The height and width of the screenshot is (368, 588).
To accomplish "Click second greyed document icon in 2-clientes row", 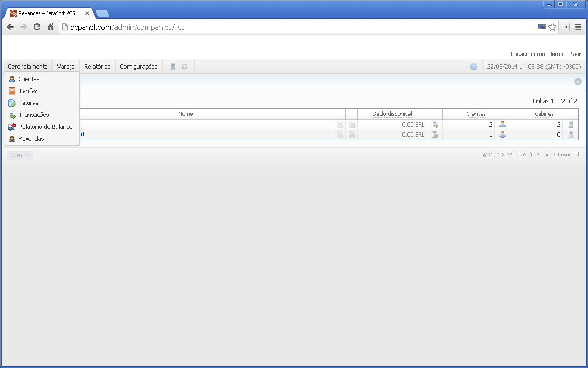I will [x=352, y=125].
